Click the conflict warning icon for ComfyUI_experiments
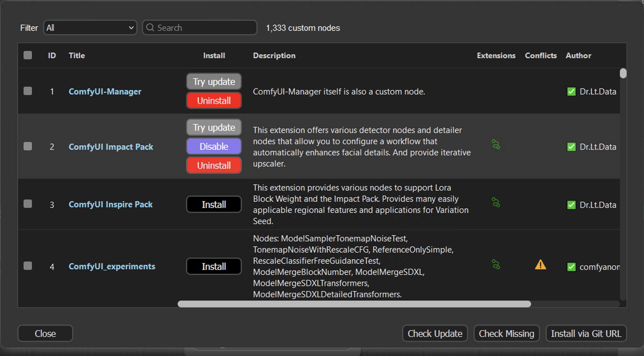The image size is (644, 356). pyautogui.click(x=540, y=264)
